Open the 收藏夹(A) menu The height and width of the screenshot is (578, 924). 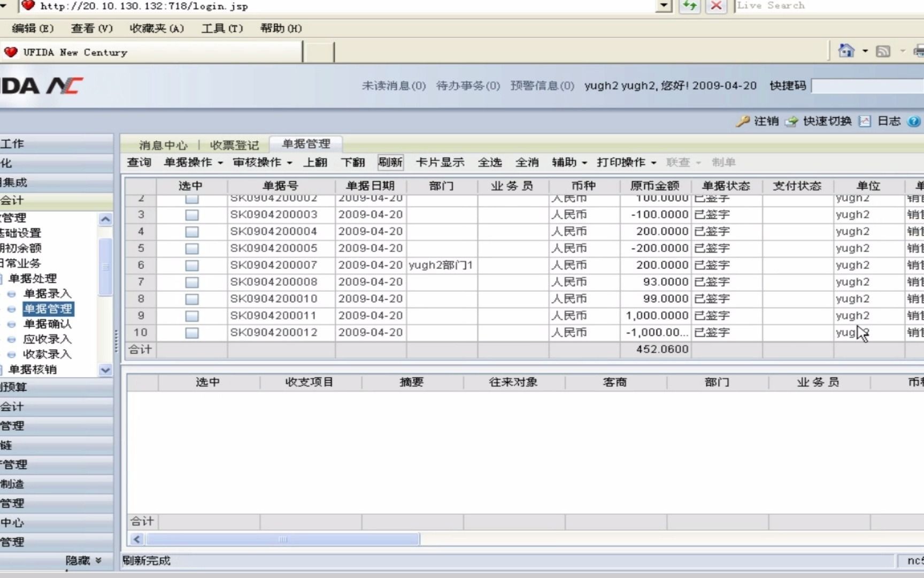[157, 28]
